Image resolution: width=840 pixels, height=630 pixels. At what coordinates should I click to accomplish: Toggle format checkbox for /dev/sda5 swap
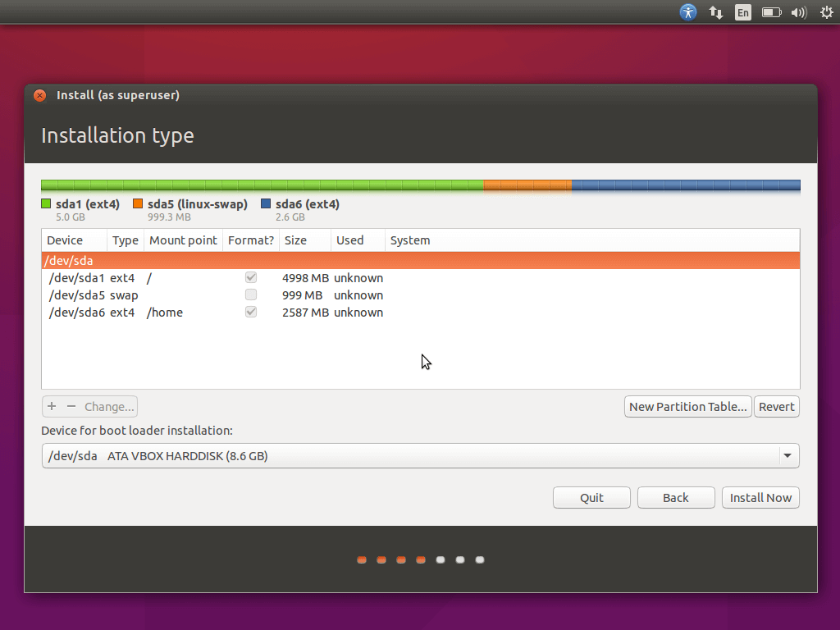point(251,295)
